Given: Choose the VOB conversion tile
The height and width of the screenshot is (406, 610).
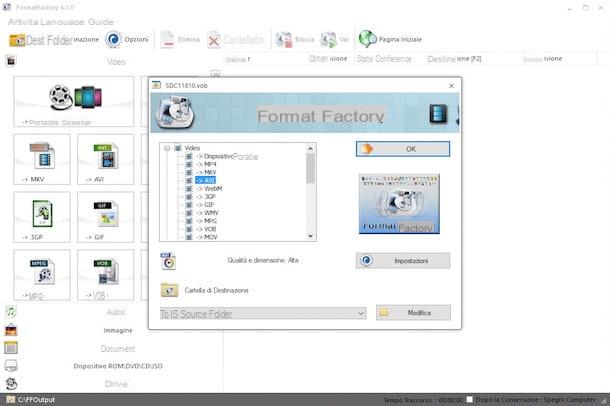Looking at the screenshot, I should [105, 275].
